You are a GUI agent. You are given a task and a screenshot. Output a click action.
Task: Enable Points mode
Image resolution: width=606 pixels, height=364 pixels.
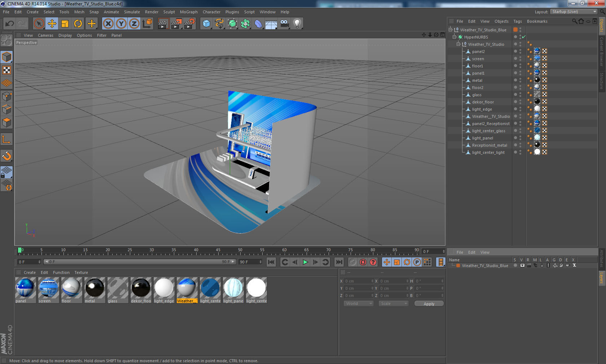pyautogui.click(x=6, y=97)
